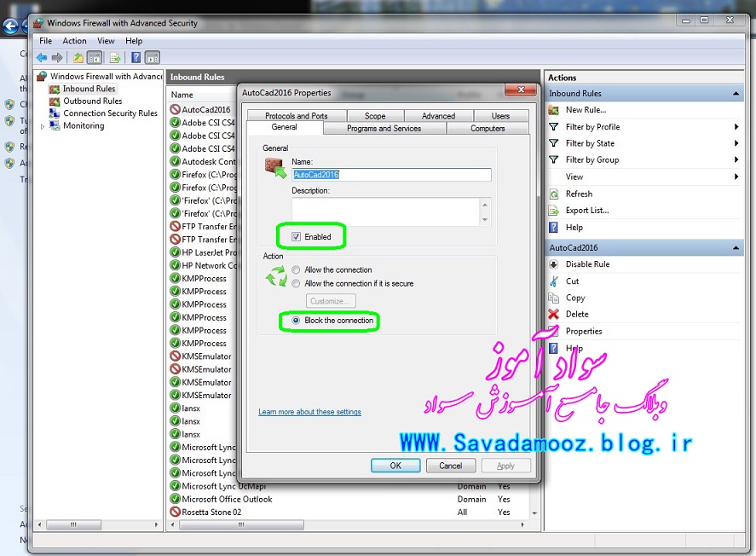Switch to the Scope tab

[375, 116]
